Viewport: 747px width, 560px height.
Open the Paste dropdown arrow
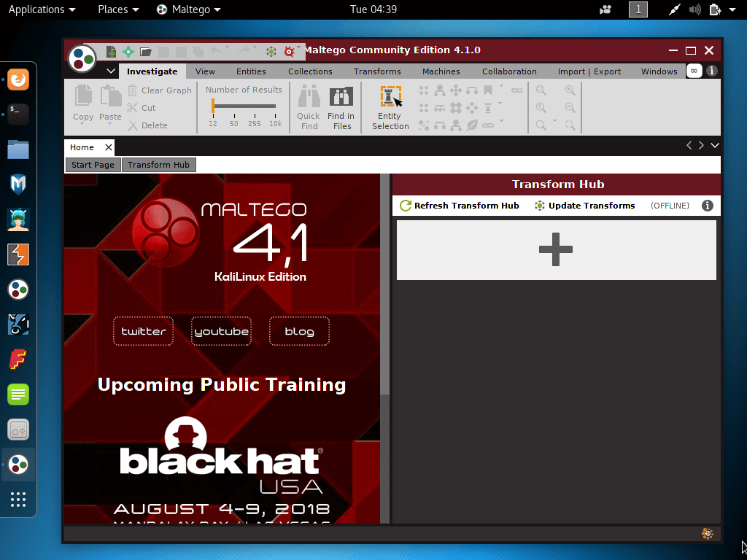(109, 124)
